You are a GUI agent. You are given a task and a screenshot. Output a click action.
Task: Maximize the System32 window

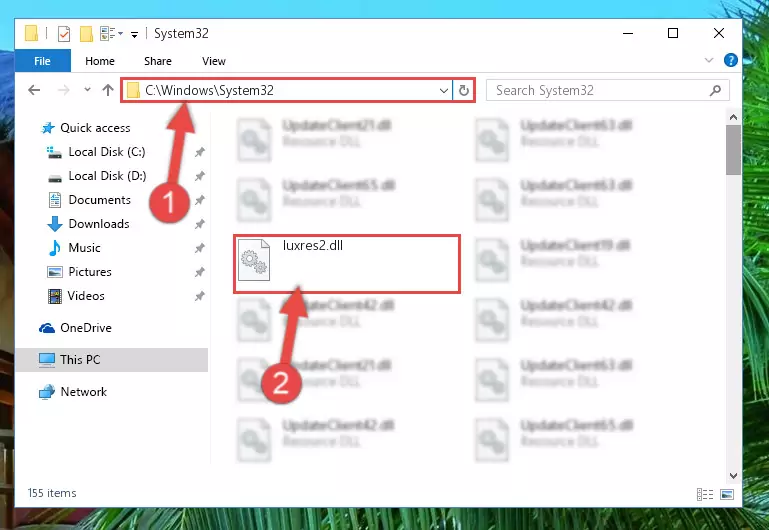673,33
